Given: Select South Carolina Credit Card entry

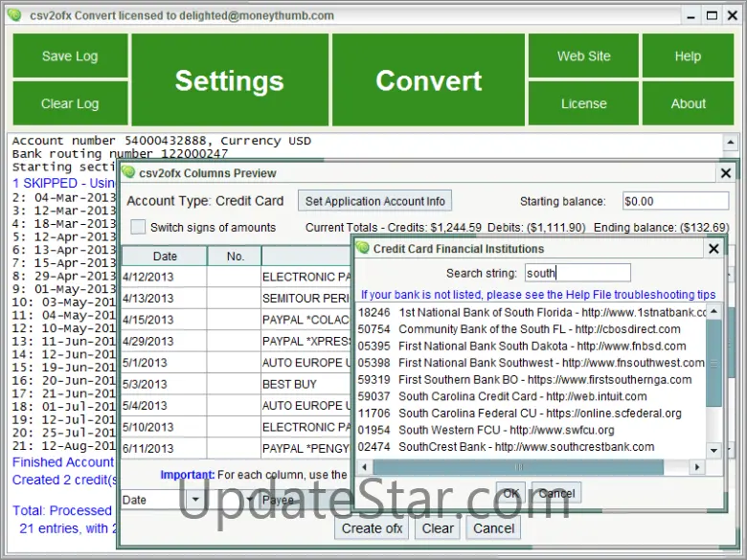Looking at the screenshot, I should click(x=531, y=396).
